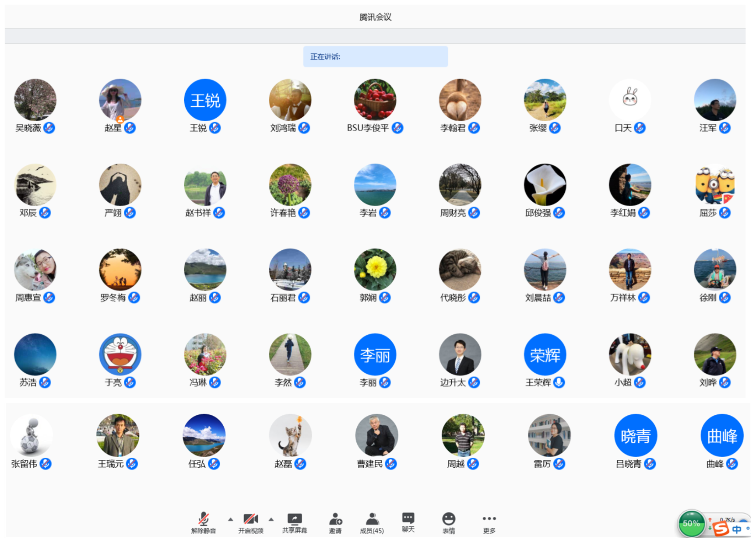The height and width of the screenshot is (543, 756).
Task: Click the Sogou input method S icon
Action: [721, 529]
